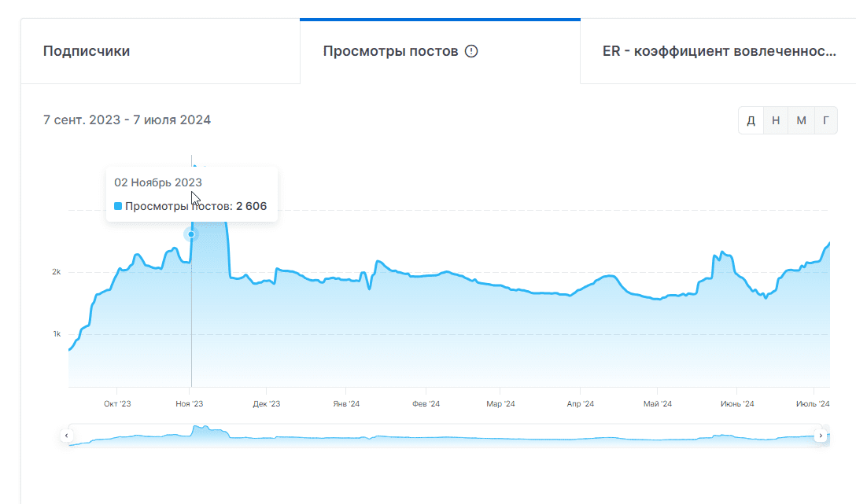Select the Просмотры постов tab
This screenshot has height=504, width=856.
390,52
